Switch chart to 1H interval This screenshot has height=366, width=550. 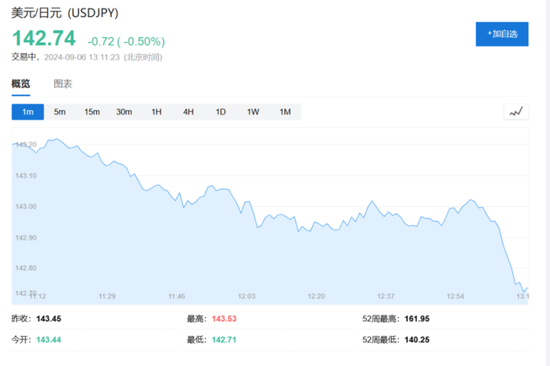click(156, 112)
